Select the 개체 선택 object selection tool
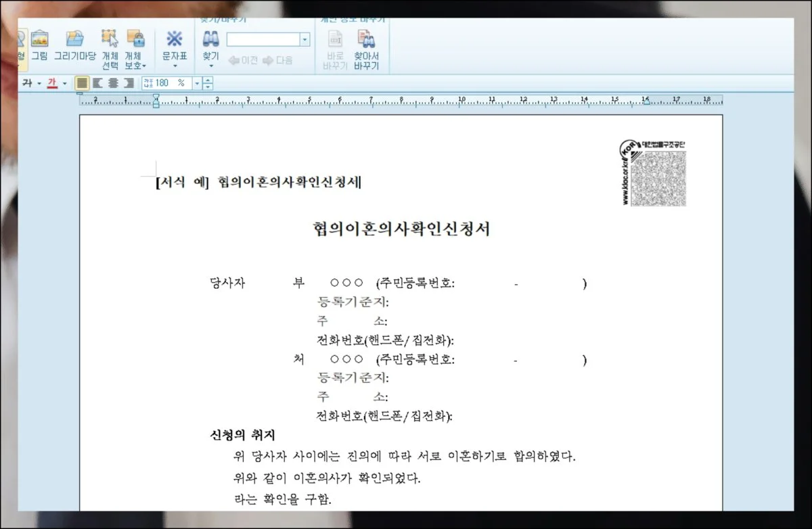Image resolution: width=812 pixels, height=529 pixels. pos(109,39)
